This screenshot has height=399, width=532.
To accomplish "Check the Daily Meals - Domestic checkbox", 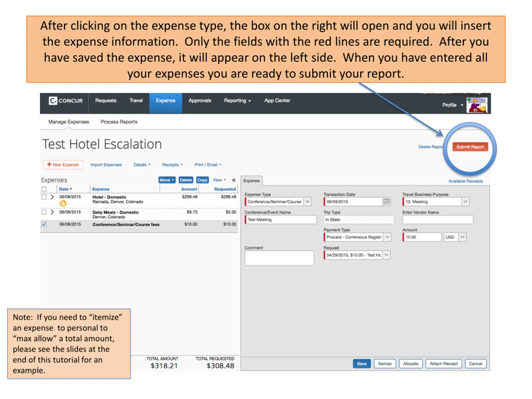I will (x=44, y=212).
